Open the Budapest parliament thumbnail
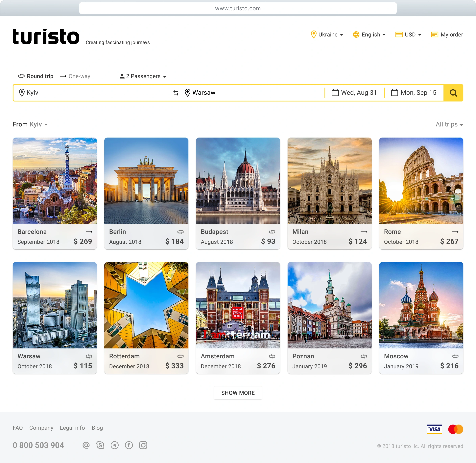 click(x=238, y=181)
